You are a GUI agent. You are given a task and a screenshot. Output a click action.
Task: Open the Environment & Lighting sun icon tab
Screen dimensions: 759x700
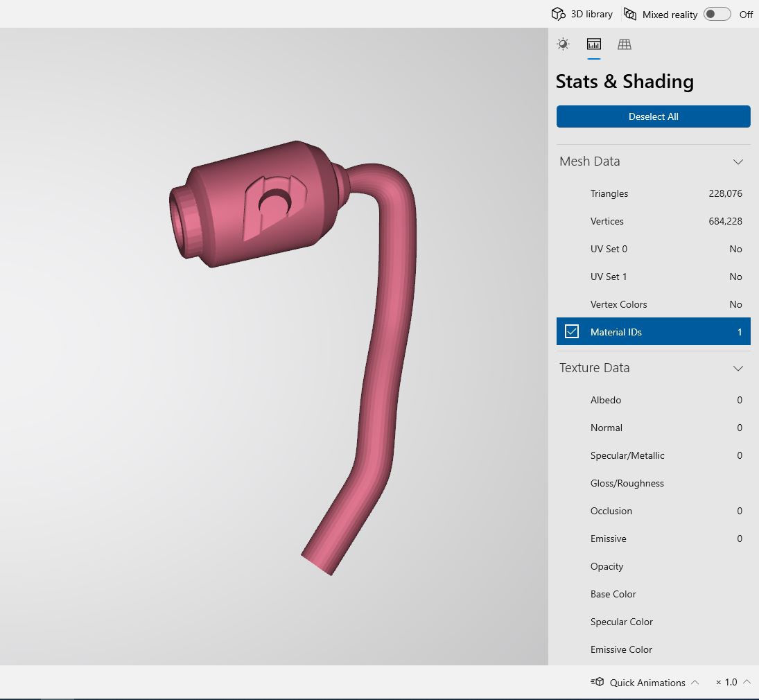click(x=563, y=44)
